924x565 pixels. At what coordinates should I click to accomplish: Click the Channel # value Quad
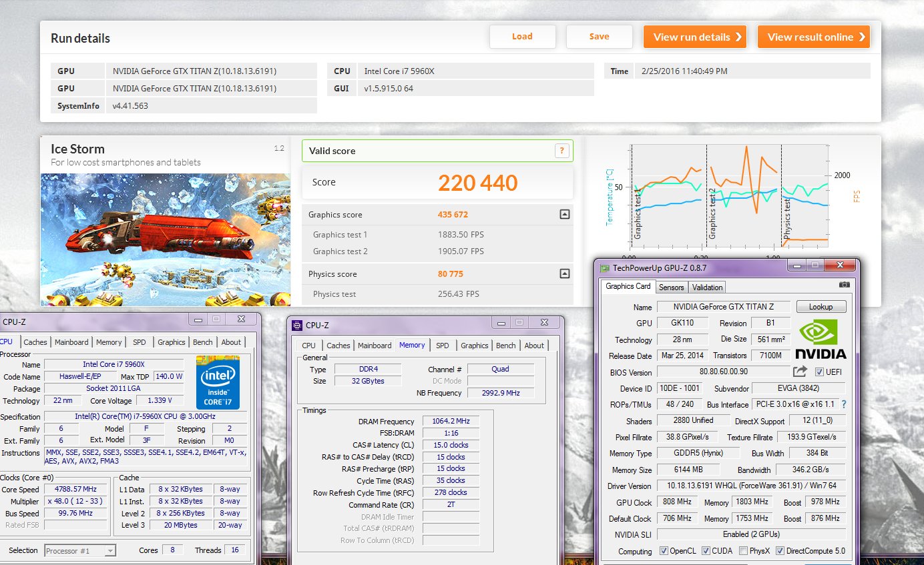click(501, 369)
